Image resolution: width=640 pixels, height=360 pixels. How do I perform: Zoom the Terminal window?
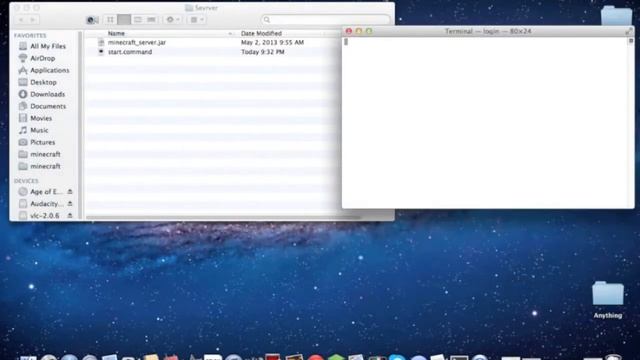tap(369, 31)
